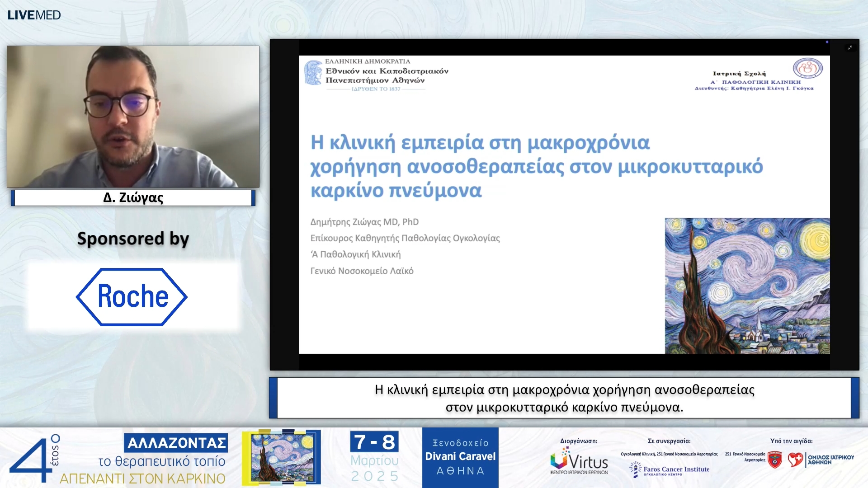Click the Athens University emblem on the slide

tap(313, 72)
